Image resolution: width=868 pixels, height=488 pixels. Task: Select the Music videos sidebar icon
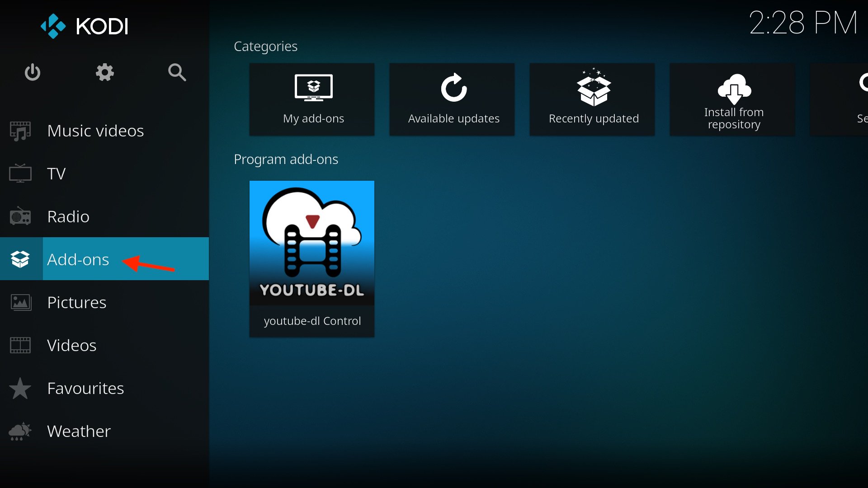click(x=20, y=130)
